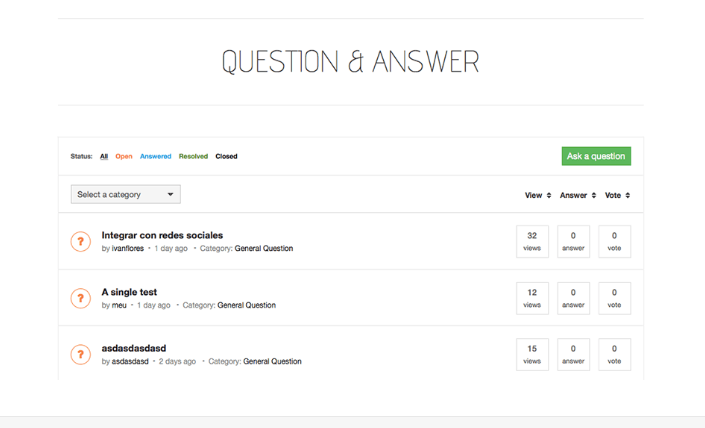
Task: Visit author ivanflores profile
Action: coord(128,248)
